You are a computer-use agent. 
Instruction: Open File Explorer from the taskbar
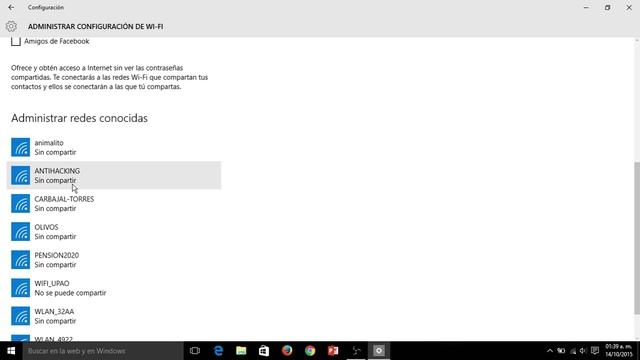pyautogui.click(x=241, y=351)
